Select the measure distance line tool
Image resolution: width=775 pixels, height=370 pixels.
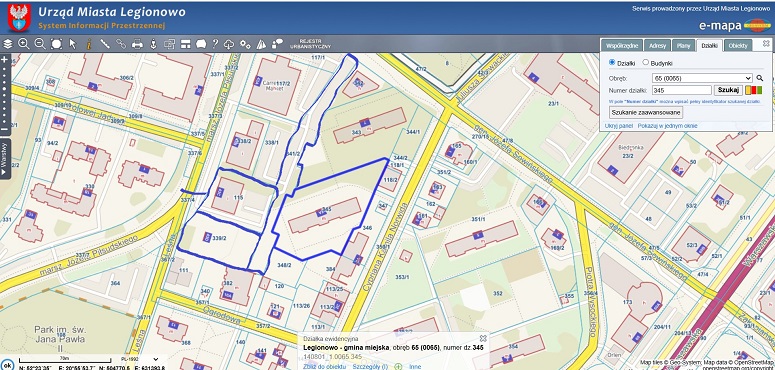tap(105, 44)
